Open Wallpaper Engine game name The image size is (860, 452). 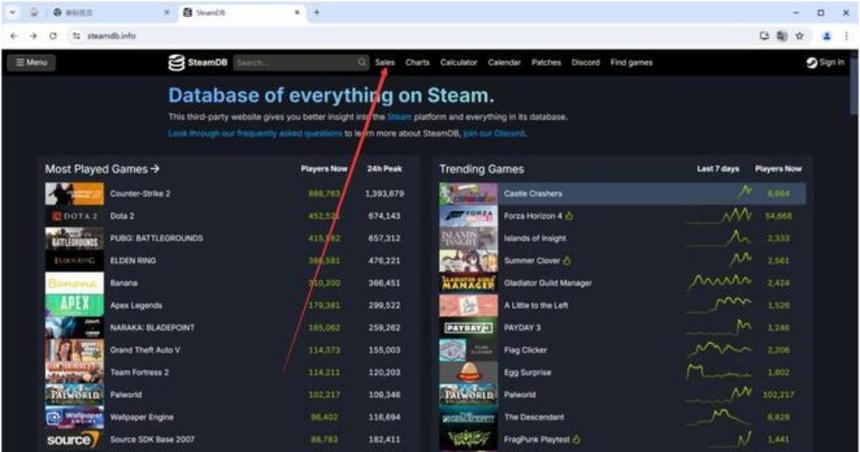tap(142, 417)
